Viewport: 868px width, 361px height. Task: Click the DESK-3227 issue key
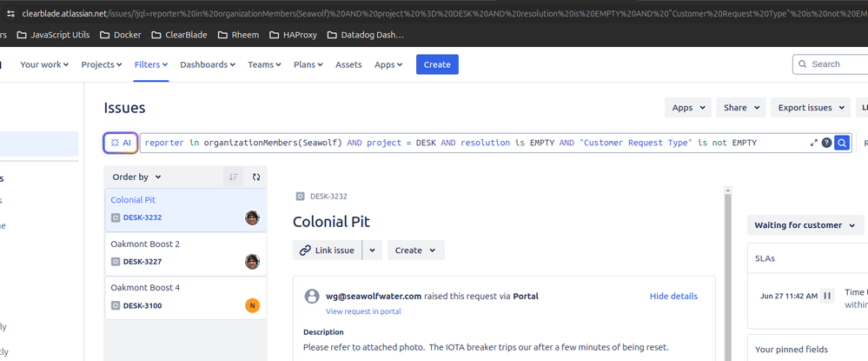pos(142,262)
